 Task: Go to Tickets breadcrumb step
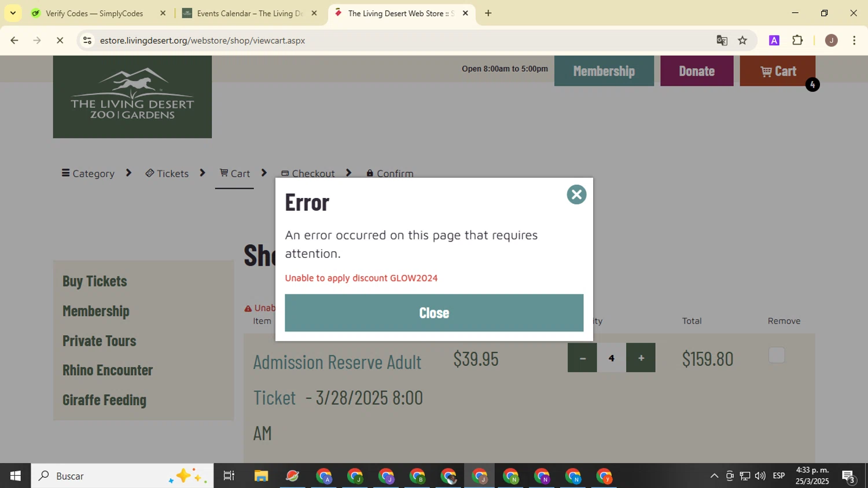[x=167, y=173]
